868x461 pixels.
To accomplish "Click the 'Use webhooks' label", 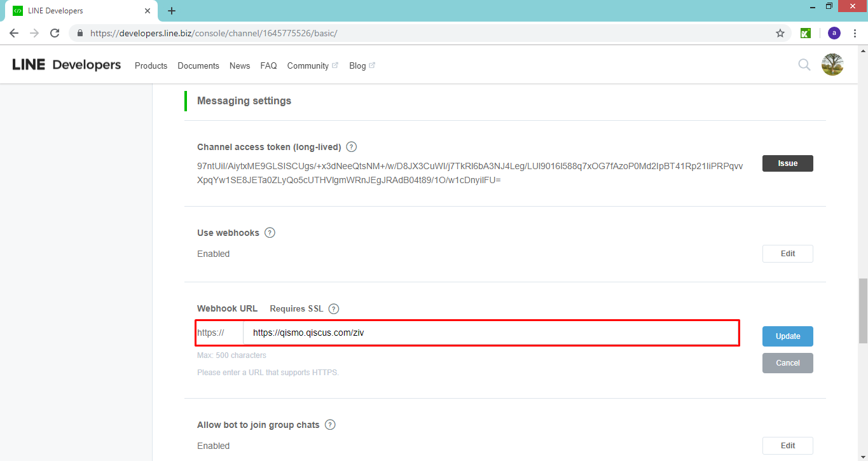I will (228, 233).
